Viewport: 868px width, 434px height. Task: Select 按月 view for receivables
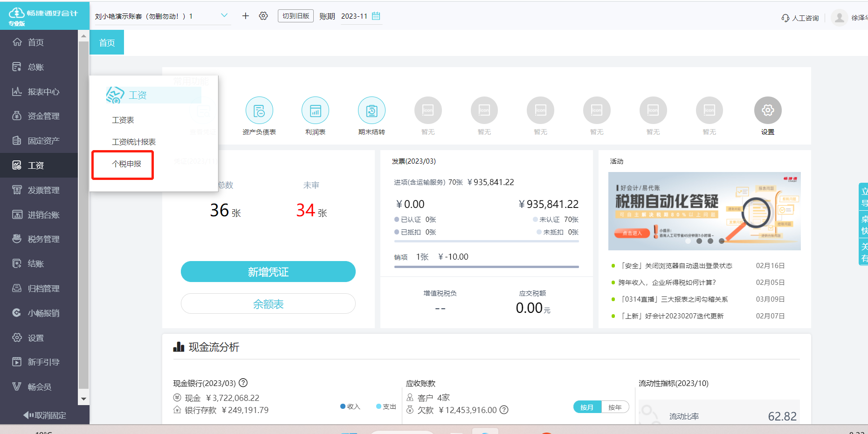[x=587, y=406]
